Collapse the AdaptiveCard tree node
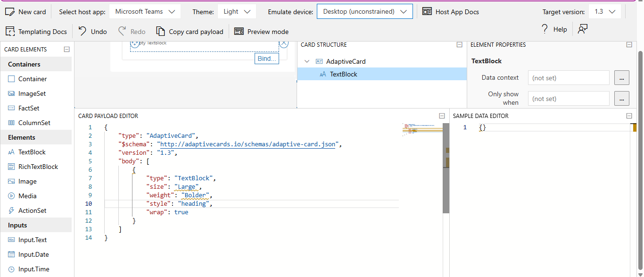 307,61
